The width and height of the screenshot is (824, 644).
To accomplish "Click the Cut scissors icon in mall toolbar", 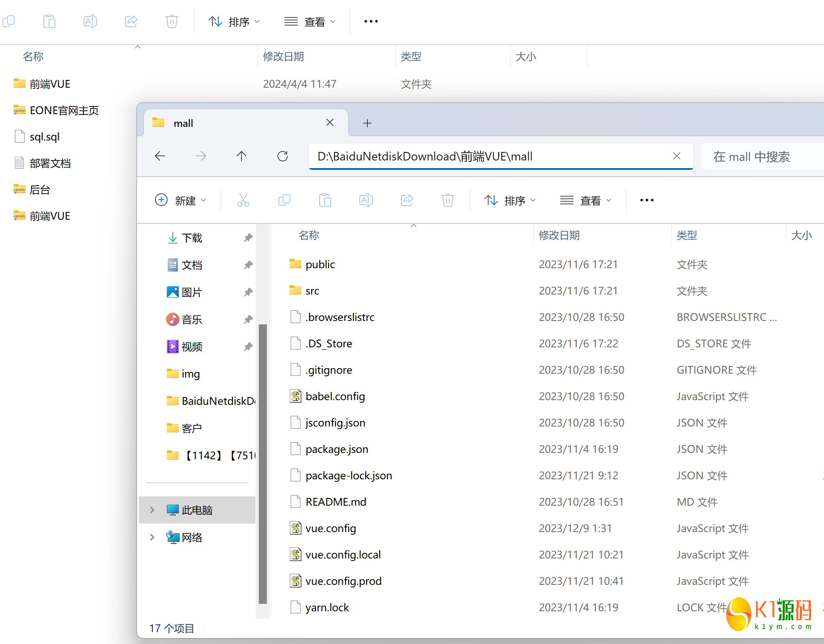I will click(x=243, y=200).
